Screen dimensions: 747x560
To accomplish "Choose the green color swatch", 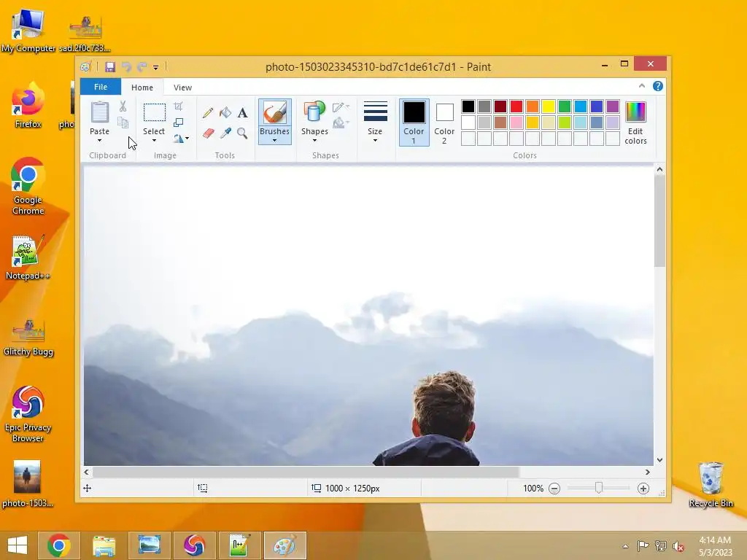I will (565, 106).
